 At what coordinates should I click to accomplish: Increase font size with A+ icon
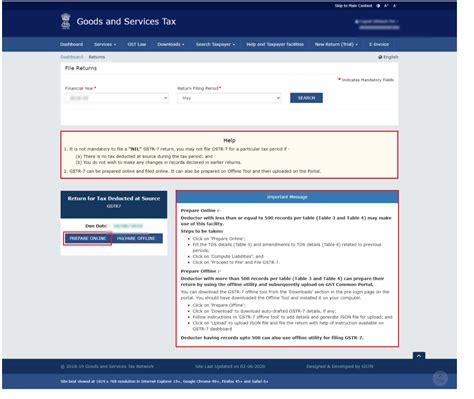click(386, 6)
